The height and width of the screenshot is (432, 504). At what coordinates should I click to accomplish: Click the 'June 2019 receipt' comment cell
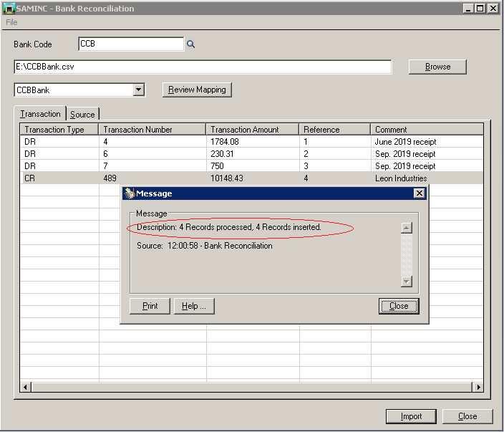(x=427, y=142)
